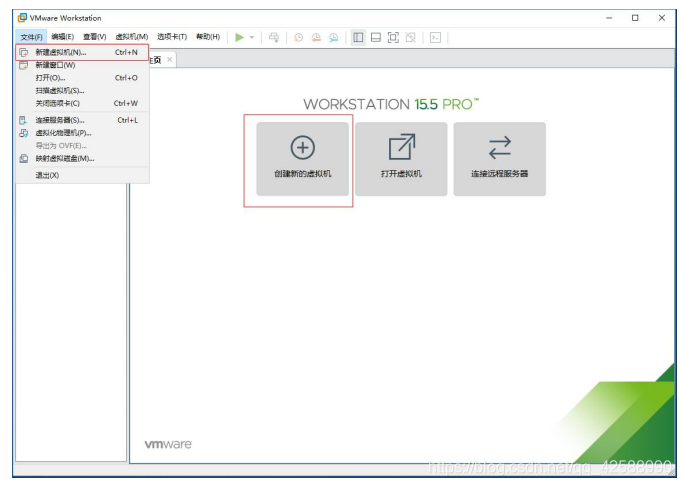This screenshot has height=486, width=682.
Task: Click the full screen mode icon
Action: click(x=393, y=37)
